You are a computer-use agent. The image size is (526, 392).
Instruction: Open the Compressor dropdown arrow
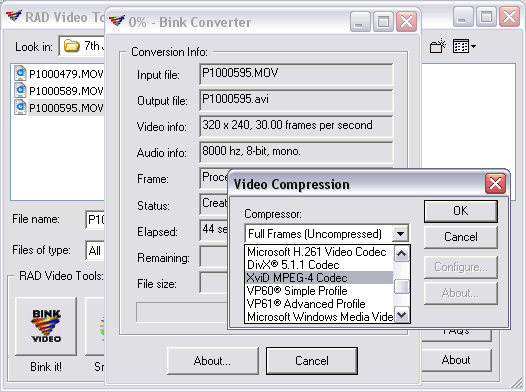tap(401, 234)
